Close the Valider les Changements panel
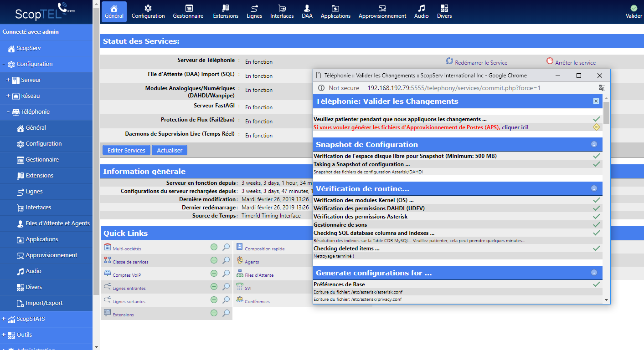The height and width of the screenshot is (350, 644). [x=596, y=101]
